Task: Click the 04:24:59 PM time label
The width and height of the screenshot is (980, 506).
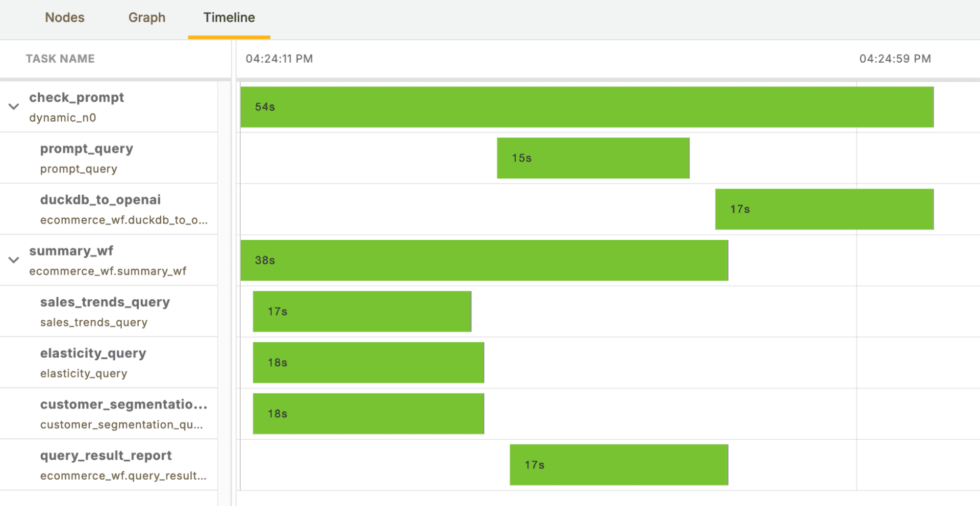Action: (895, 59)
